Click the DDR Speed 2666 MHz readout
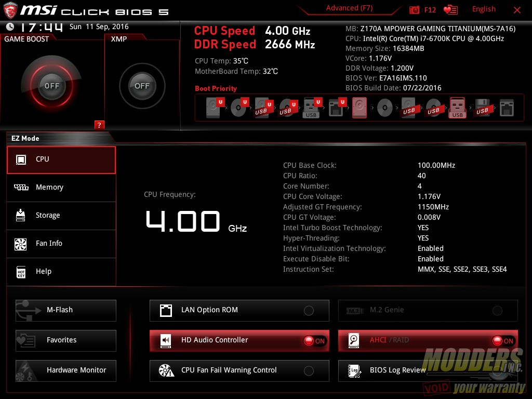 click(255, 45)
